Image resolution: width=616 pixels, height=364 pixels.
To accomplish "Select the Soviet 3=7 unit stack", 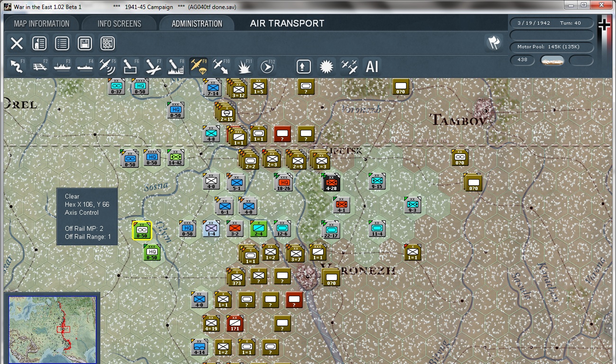I will 296,255.
